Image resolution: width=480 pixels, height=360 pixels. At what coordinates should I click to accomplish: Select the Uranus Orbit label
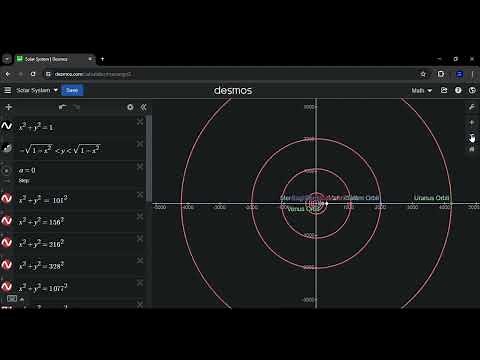[431, 198]
